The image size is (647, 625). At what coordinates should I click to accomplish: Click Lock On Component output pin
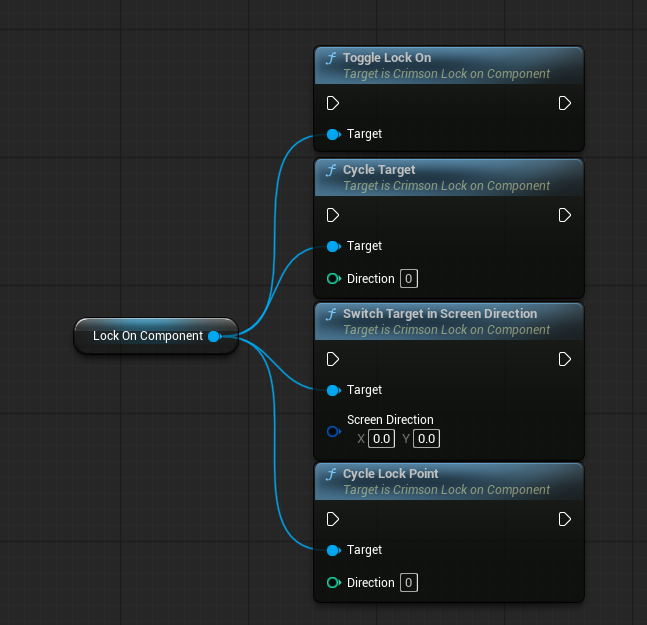pos(215,337)
